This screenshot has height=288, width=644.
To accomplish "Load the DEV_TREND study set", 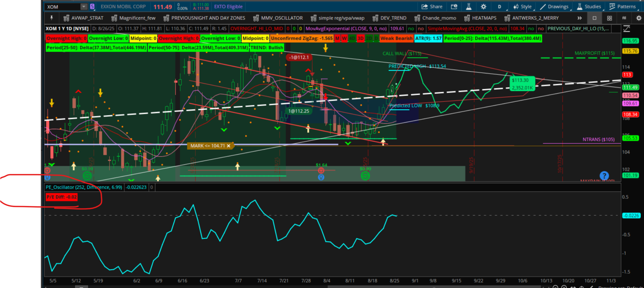I will click(389, 18).
